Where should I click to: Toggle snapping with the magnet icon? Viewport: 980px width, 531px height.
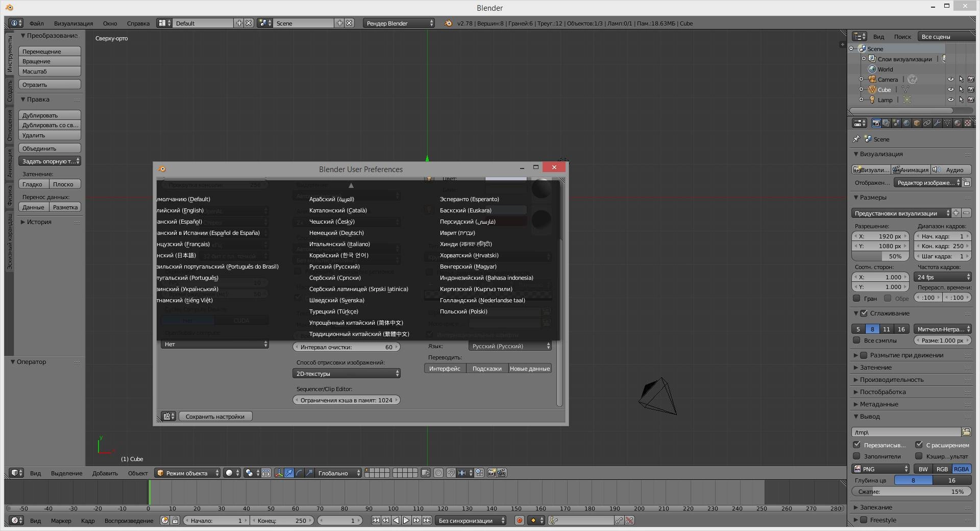(451, 473)
